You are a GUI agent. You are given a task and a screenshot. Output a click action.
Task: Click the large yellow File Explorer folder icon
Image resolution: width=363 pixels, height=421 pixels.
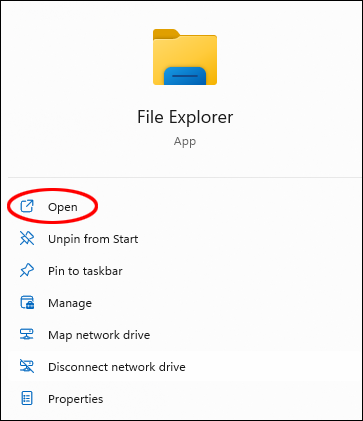click(185, 57)
